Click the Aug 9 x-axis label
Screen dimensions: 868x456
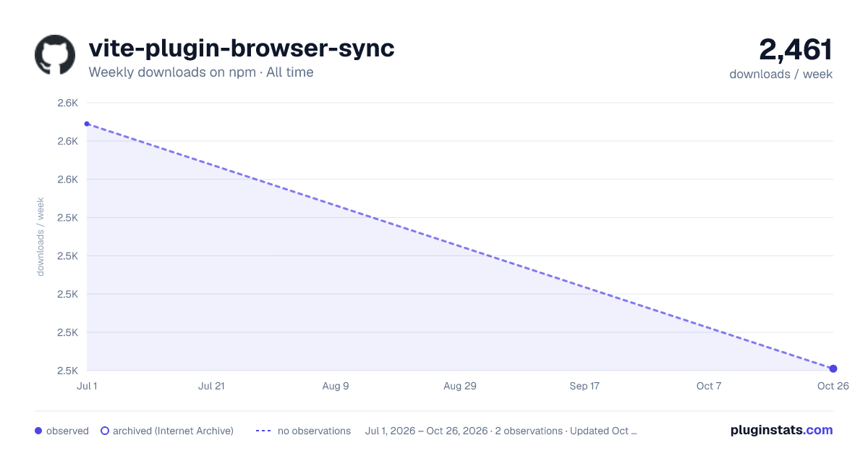[336, 386]
